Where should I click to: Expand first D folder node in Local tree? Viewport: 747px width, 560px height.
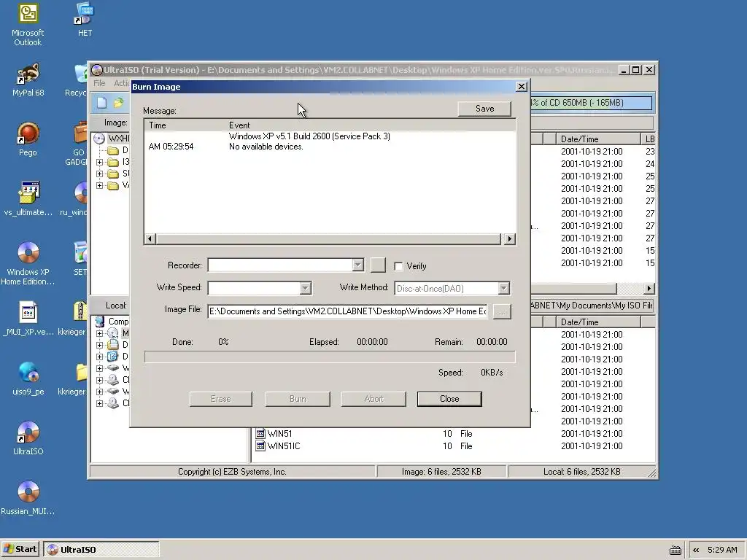99,345
